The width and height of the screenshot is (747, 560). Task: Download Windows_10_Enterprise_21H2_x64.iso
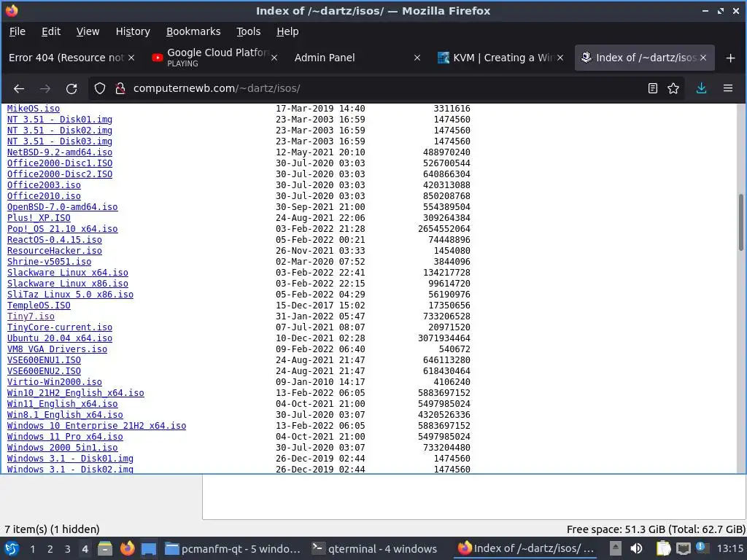tap(97, 426)
